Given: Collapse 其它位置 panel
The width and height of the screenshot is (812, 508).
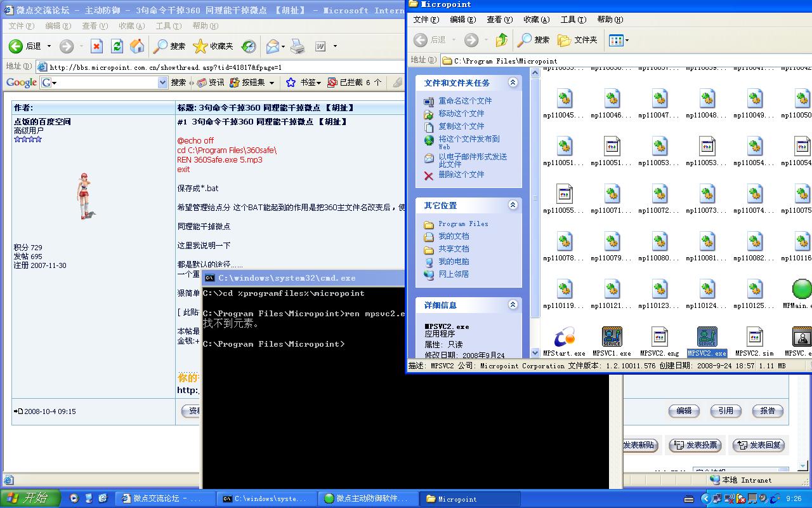Looking at the screenshot, I should pos(513,205).
